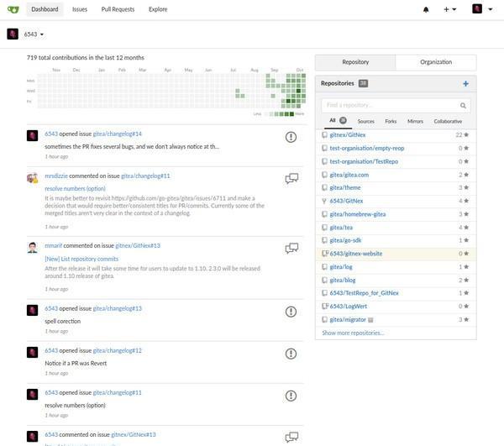Filter repositories by Sources

coord(365,121)
